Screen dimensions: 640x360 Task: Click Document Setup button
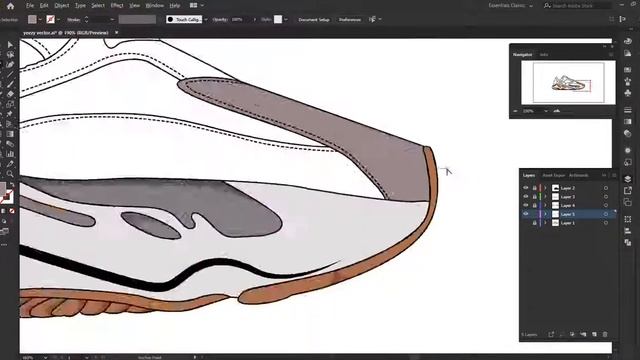click(x=314, y=20)
